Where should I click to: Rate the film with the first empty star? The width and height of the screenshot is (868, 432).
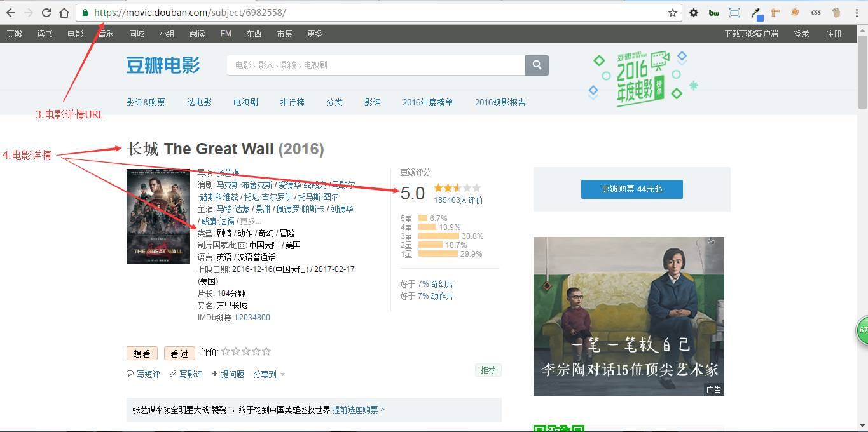[x=226, y=351]
